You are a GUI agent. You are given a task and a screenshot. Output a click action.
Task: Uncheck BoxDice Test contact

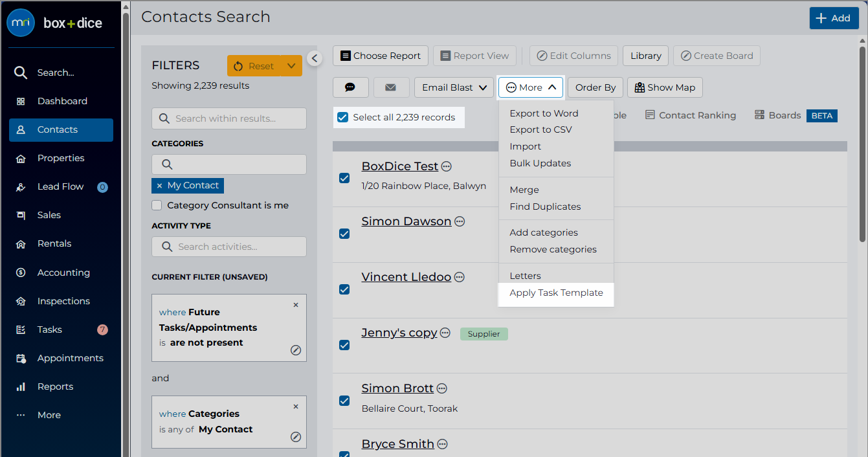[x=344, y=178]
